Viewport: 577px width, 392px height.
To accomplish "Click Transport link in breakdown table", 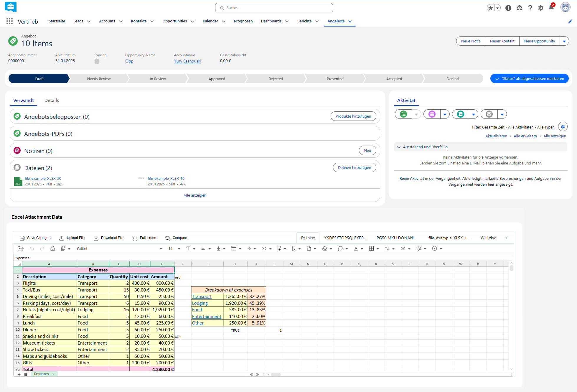I will tap(202, 297).
